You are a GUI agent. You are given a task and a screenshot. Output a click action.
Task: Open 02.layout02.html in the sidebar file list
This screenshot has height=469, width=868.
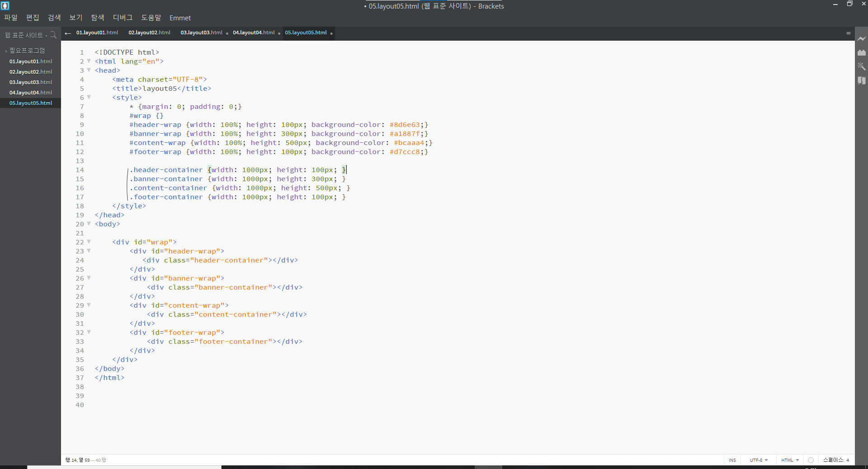[x=31, y=72]
